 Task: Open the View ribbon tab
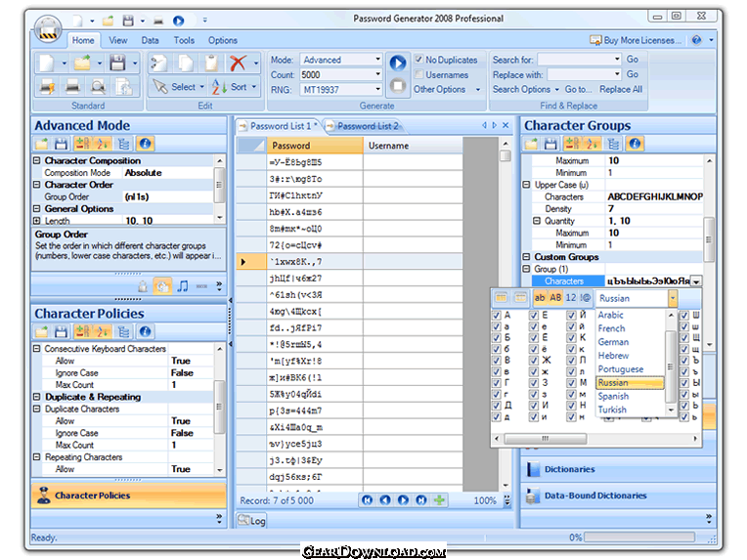click(117, 40)
